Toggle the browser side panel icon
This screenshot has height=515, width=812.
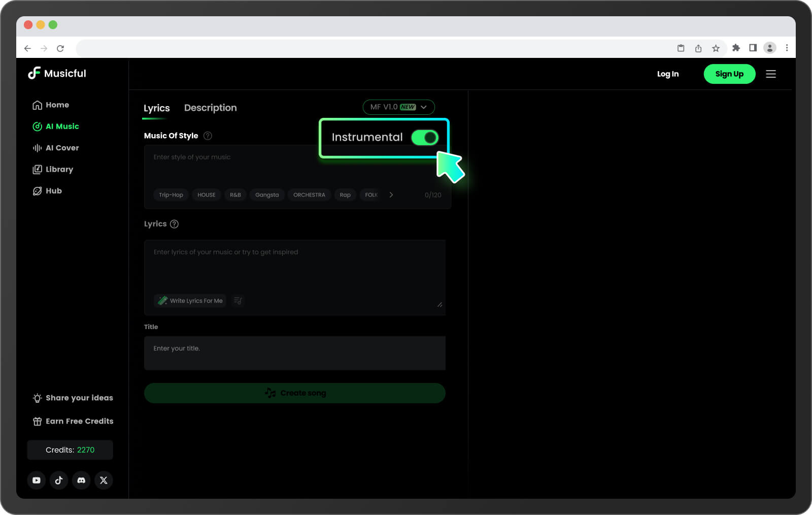pos(753,48)
